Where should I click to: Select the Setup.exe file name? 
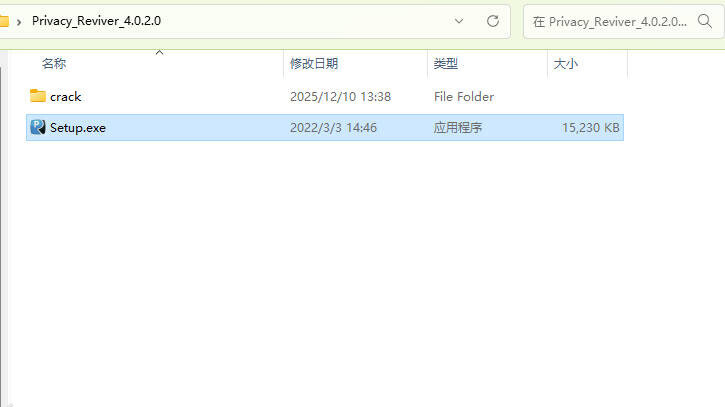click(78, 128)
